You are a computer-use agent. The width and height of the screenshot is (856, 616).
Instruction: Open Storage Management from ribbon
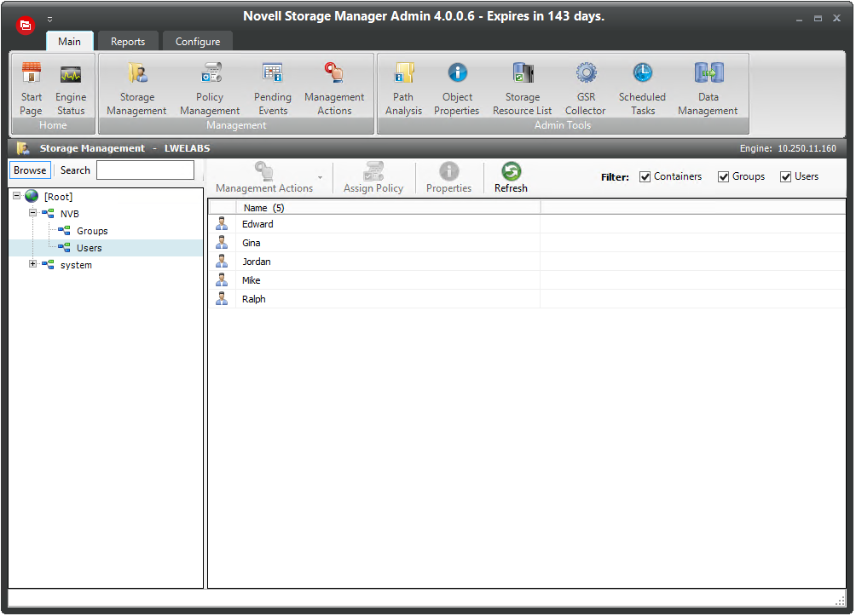[x=136, y=88]
